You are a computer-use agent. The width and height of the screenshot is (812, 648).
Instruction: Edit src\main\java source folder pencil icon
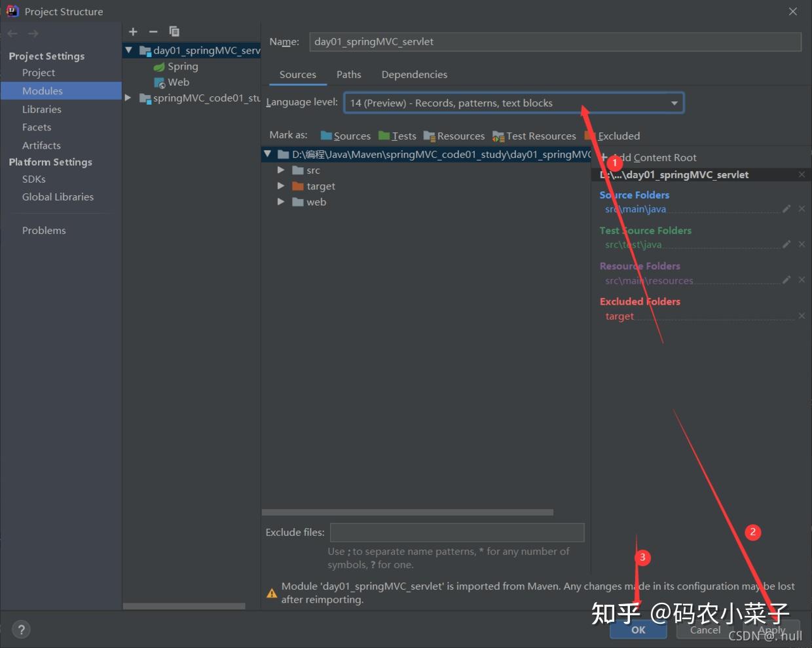pyautogui.click(x=786, y=209)
